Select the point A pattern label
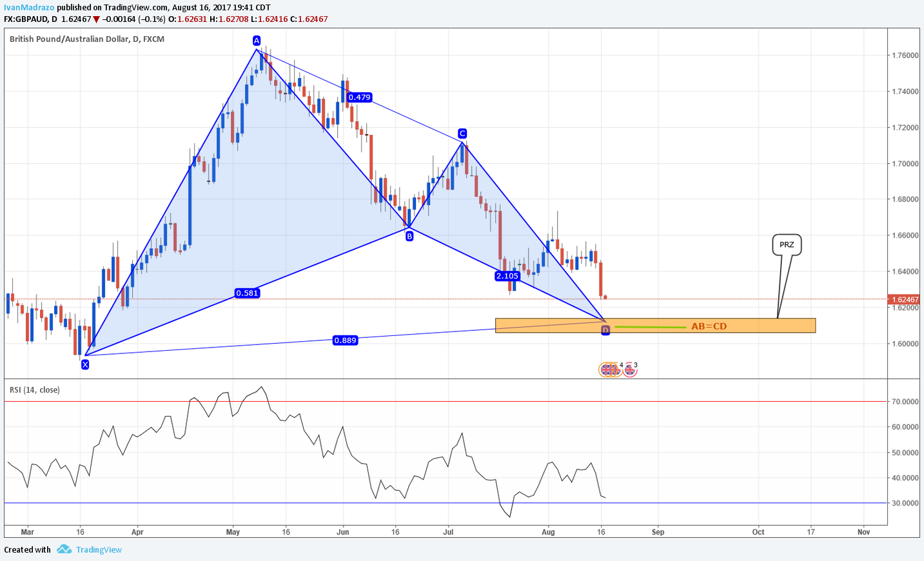 [x=257, y=41]
